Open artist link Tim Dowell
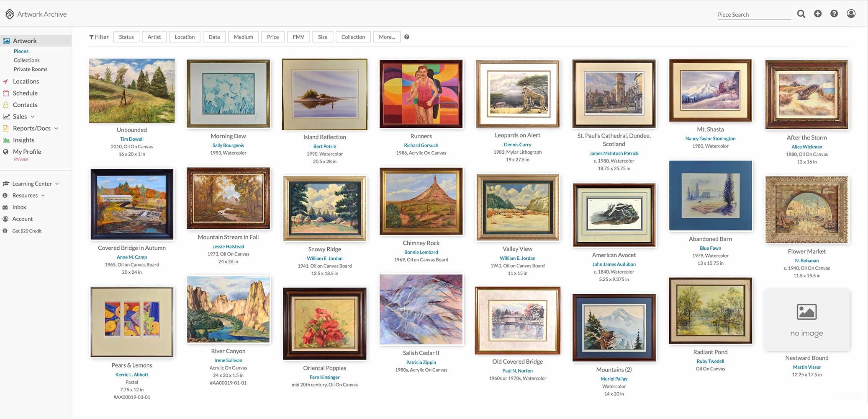 click(132, 139)
